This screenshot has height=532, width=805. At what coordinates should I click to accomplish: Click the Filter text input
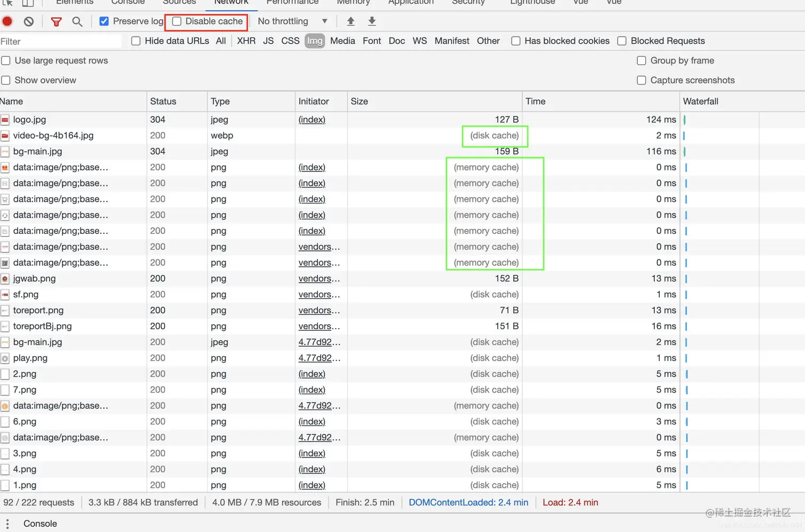(x=61, y=42)
